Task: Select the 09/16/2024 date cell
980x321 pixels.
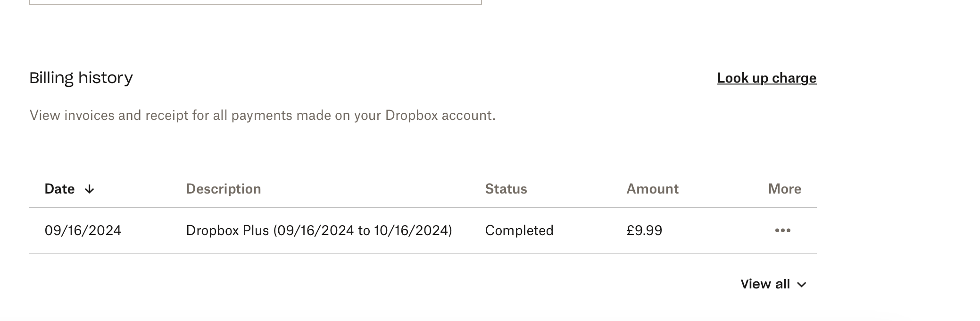Action: pos(83,230)
